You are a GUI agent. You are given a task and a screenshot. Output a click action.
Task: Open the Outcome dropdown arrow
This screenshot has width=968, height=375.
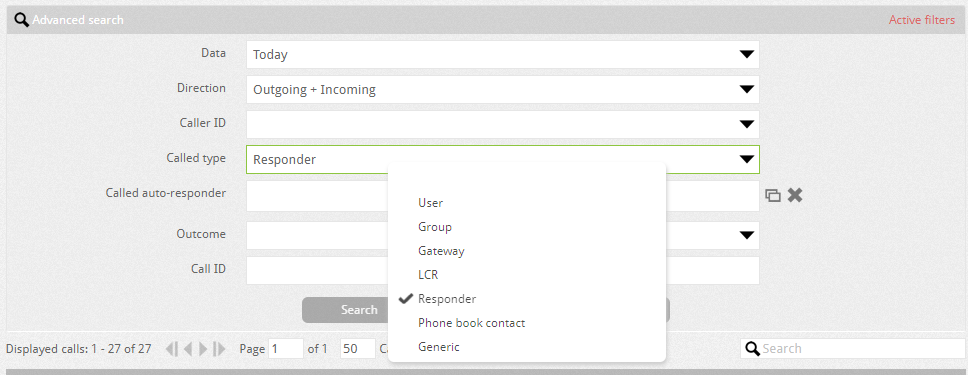pyautogui.click(x=747, y=235)
